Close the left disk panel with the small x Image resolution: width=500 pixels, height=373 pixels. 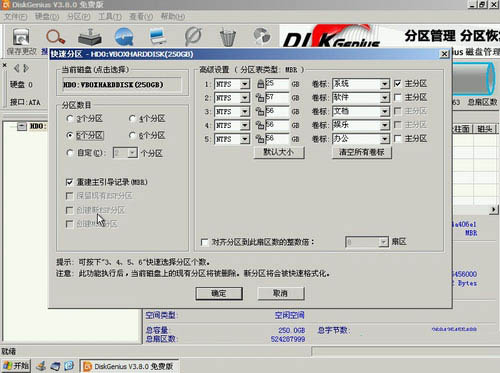pyautogui.click(x=5, y=65)
